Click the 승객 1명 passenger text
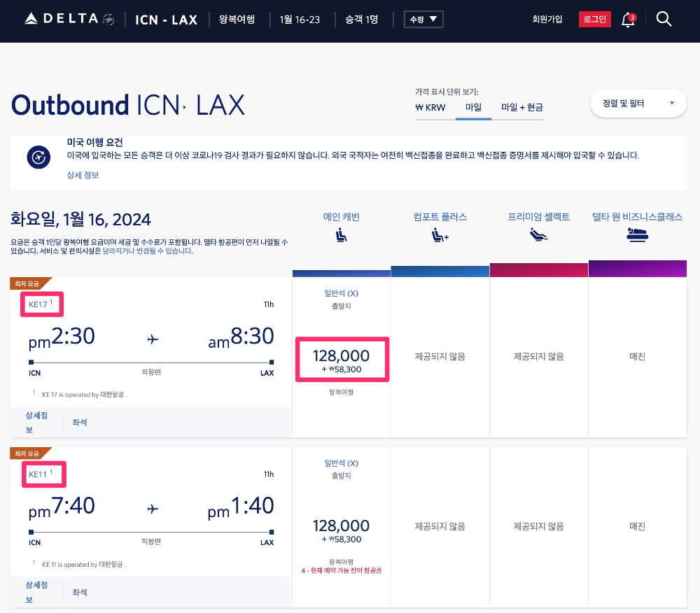The height and width of the screenshot is (613, 700). point(361,19)
